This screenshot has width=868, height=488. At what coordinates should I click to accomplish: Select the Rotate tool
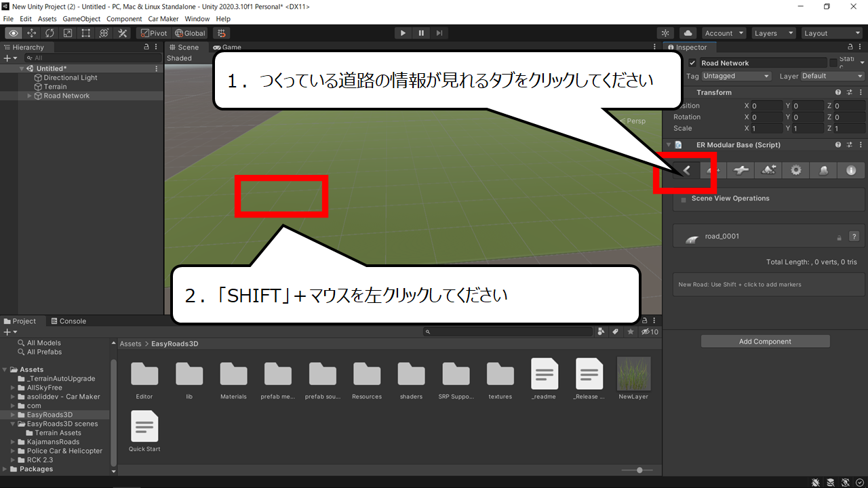point(50,33)
